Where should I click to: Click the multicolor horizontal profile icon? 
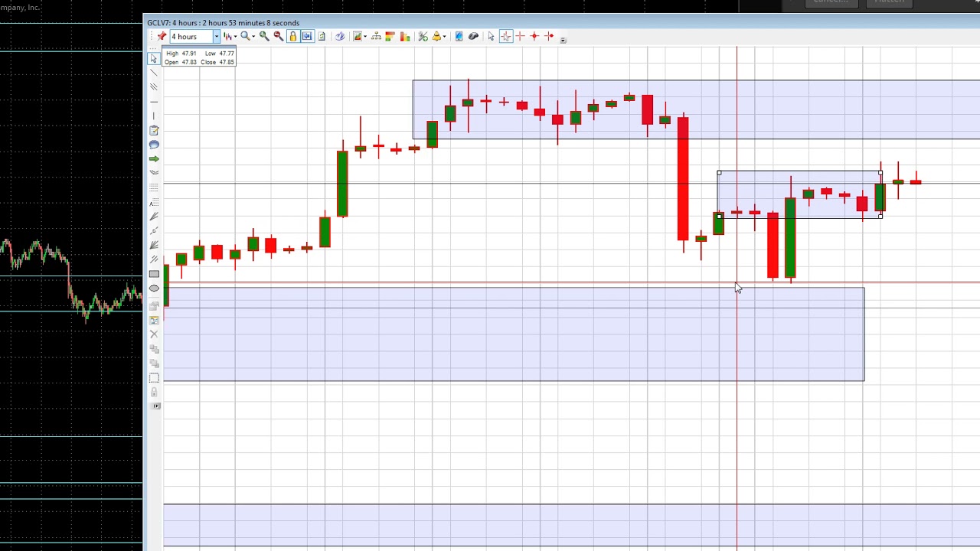(x=390, y=36)
